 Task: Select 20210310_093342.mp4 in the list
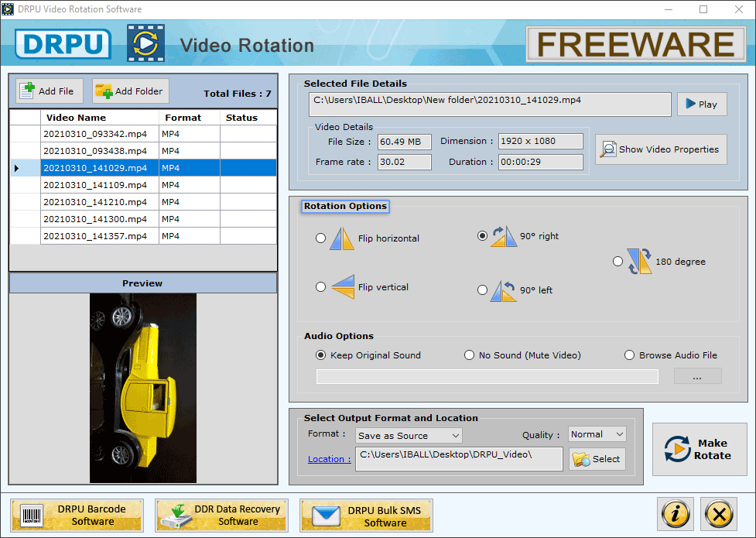point(143,134)
